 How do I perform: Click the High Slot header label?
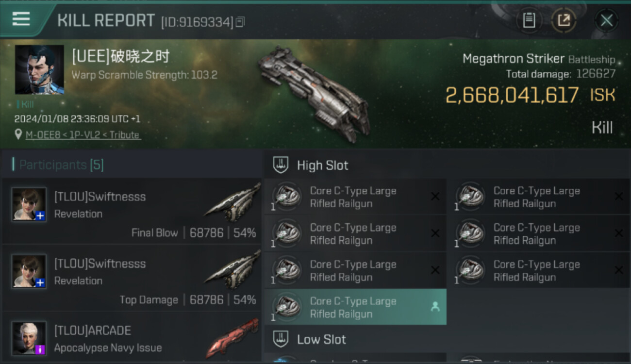(322, 165)
